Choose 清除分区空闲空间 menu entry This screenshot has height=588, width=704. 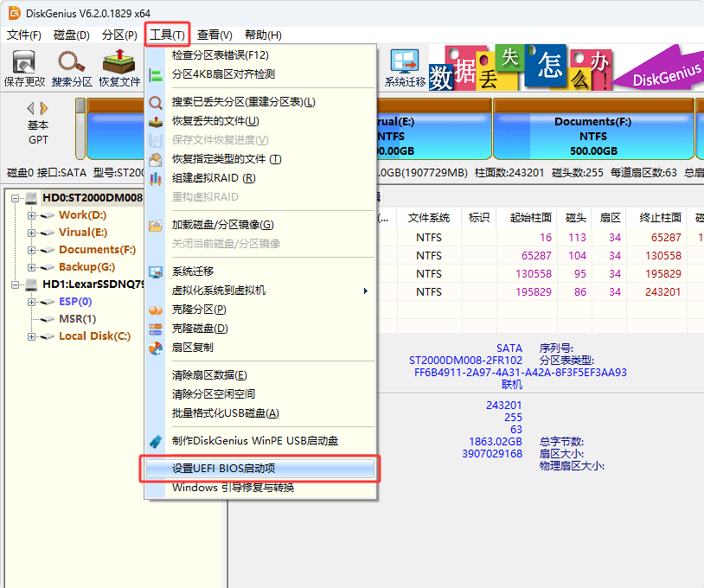260,394
